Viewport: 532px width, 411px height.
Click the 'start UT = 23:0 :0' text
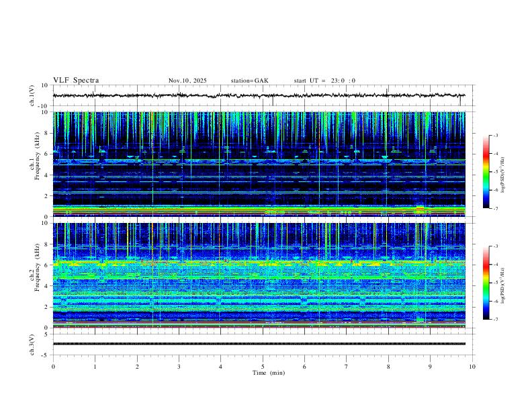[324, 81]
